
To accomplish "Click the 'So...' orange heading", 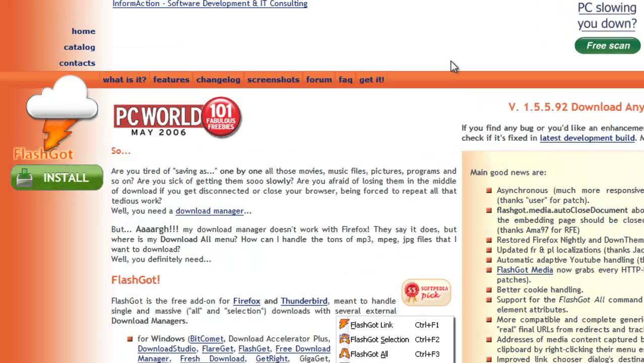I will coord(121,151).
